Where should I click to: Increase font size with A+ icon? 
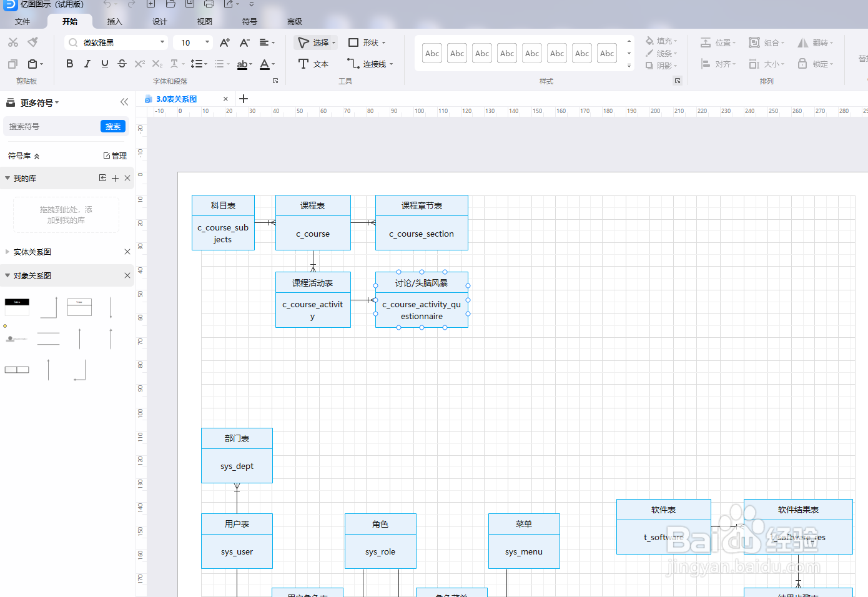tap(225, 42)
